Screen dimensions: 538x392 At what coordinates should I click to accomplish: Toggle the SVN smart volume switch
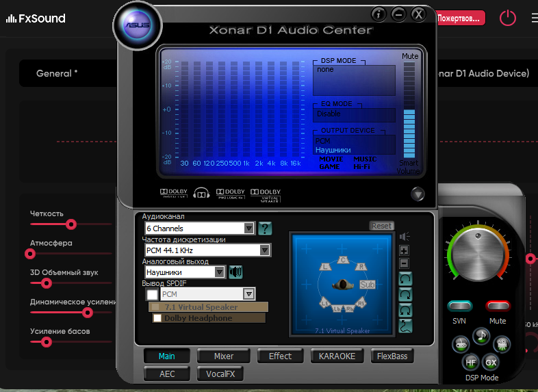(x=459, y=306)
